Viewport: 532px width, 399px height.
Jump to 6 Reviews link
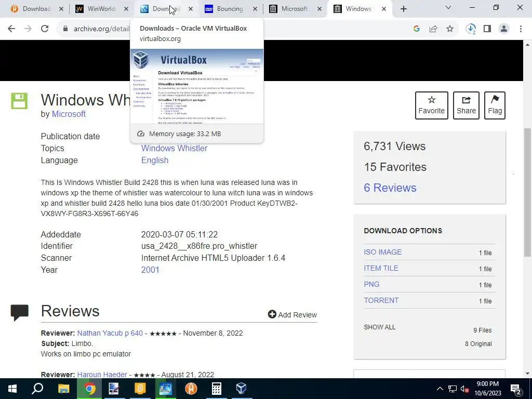point(390,188)
